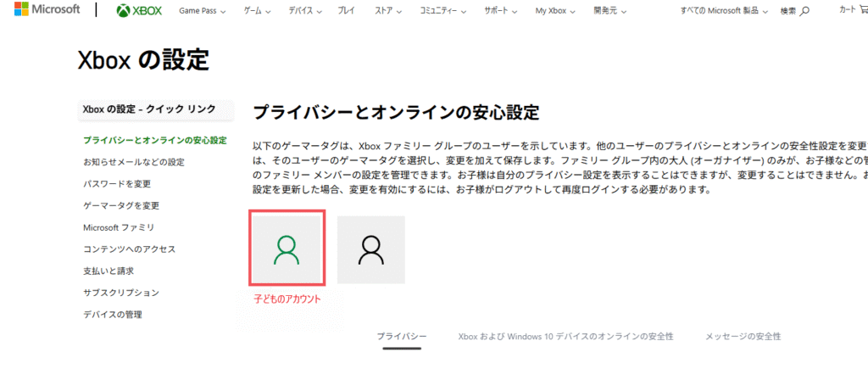Switch to Xbox および Windows 10 デバイス tab

(x=565, y=336)
